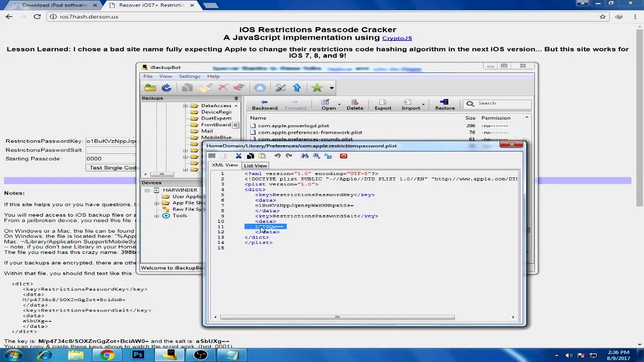Click the cut scissors icon in plist editor
Image resolution: width=644 pixels, height=362 pixels.
click(x=238, y=156)
